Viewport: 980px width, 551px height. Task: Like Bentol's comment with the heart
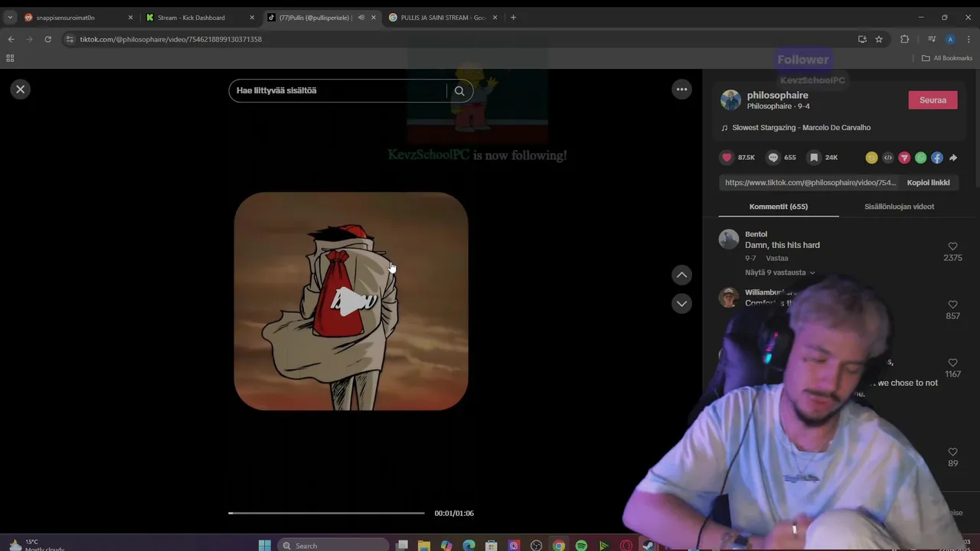[952, 246]
